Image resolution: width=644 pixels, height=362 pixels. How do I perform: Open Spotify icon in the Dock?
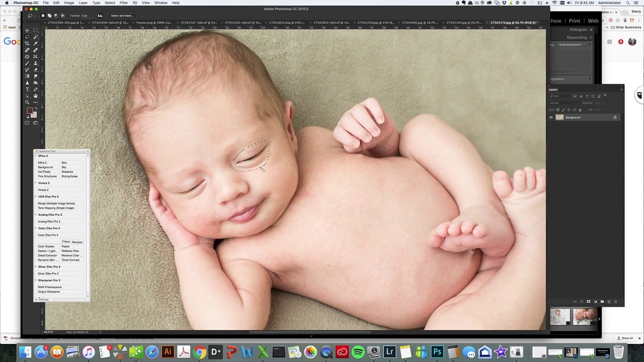click(x=358, y=351)
